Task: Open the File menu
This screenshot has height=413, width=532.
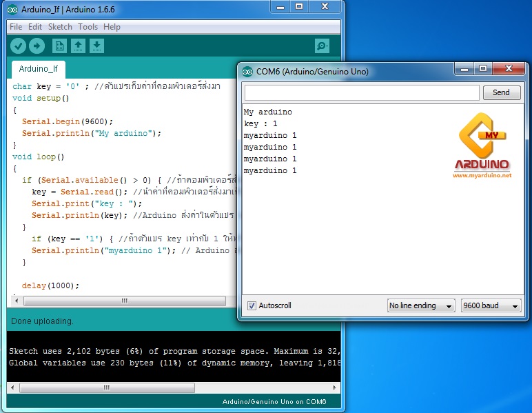Action: coord(15,27)
